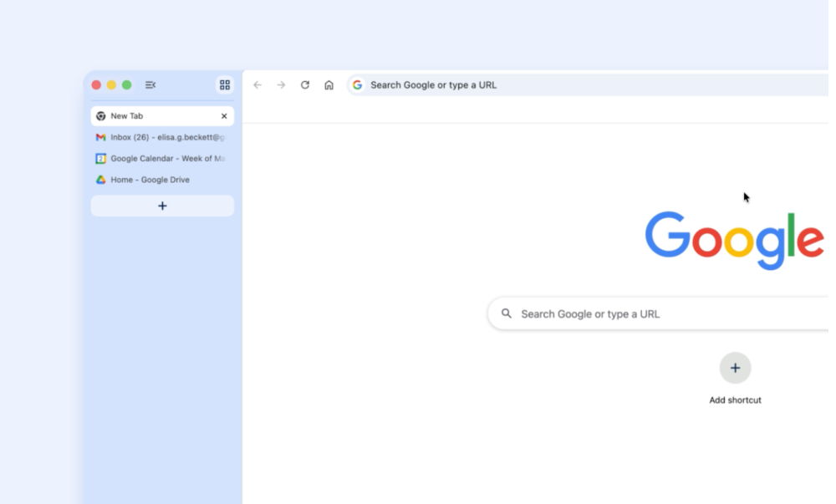Image resolution: width=836 pixels, height=504 pixels.
Task: Click the forward navigation arrow
Action: click(281, 84)
